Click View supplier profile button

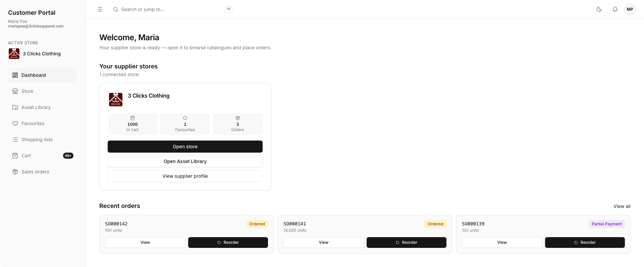(x=185, y=176)
